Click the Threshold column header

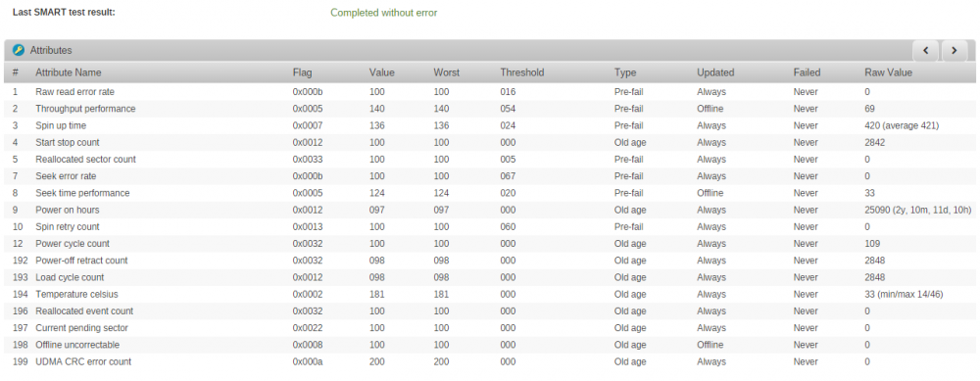[x=522, y=72]
